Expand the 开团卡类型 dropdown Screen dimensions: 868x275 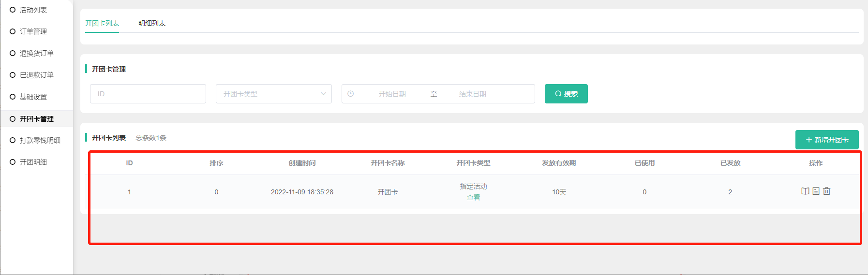click(x=273, y=94)
